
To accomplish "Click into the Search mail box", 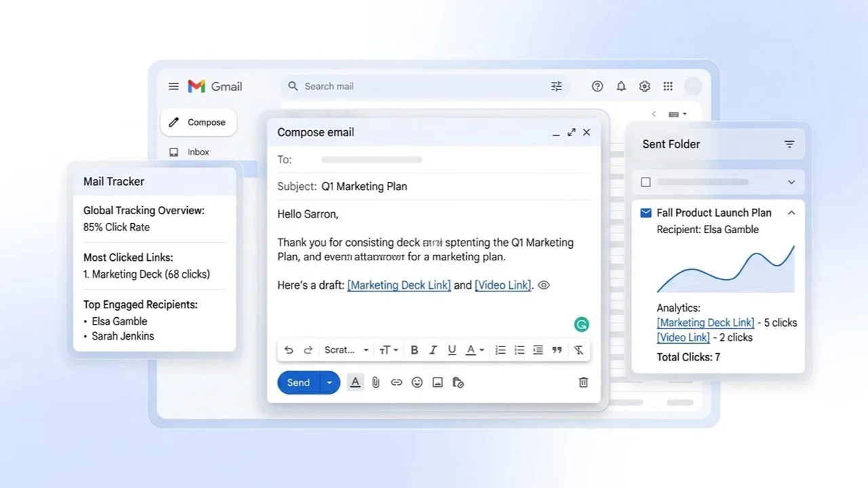I will [x=425, y=86].
